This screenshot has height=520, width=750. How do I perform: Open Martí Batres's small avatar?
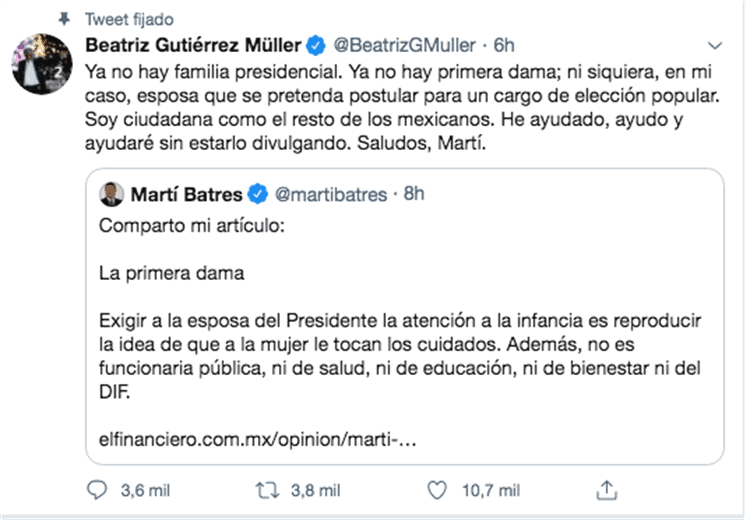click(113, 193)
